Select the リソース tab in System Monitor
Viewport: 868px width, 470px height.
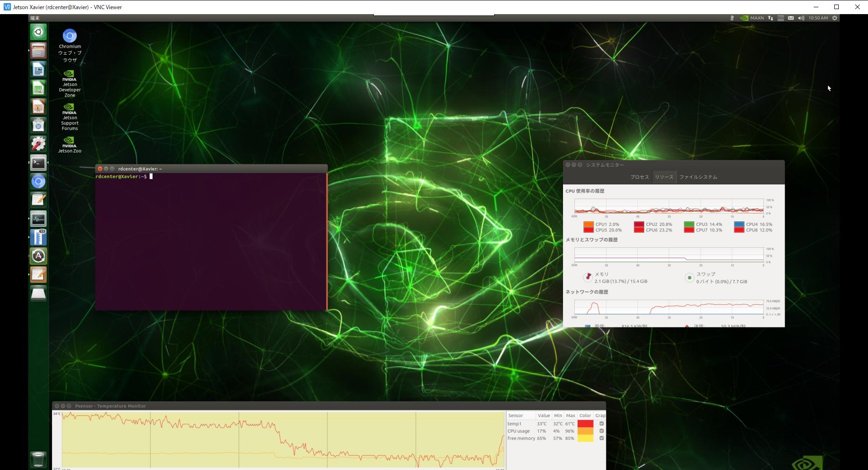664,177
